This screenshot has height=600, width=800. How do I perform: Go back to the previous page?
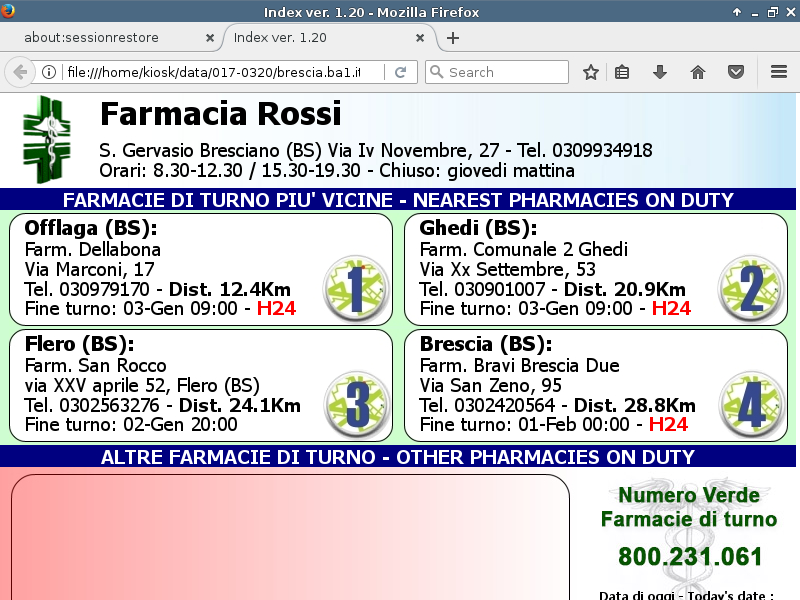pyautogui.click(x=20, y=72)
